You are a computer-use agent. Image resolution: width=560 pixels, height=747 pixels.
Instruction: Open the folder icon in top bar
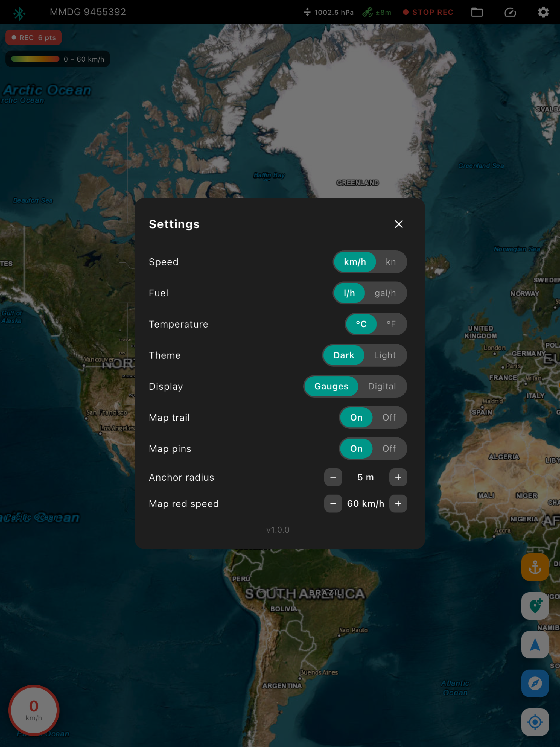coord(477,13)
